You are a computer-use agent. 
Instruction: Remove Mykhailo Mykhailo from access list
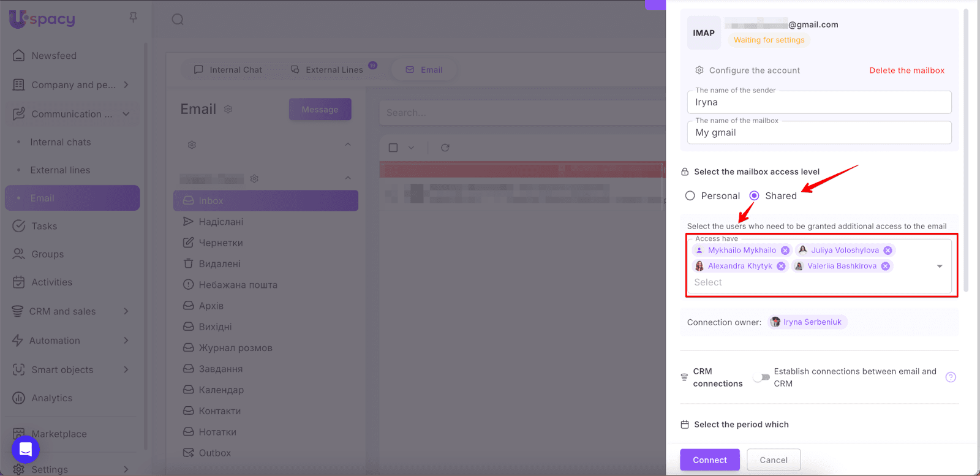(785, 251)
